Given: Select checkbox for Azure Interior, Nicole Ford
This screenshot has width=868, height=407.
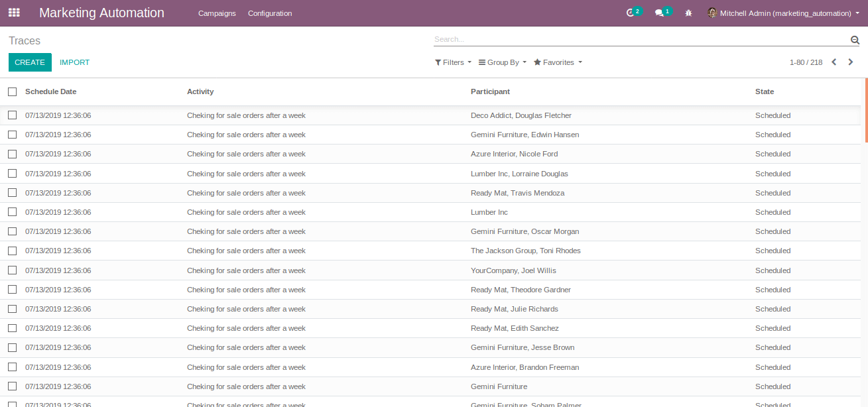Looking at the screenshot, I should click(x=12, y=154).
